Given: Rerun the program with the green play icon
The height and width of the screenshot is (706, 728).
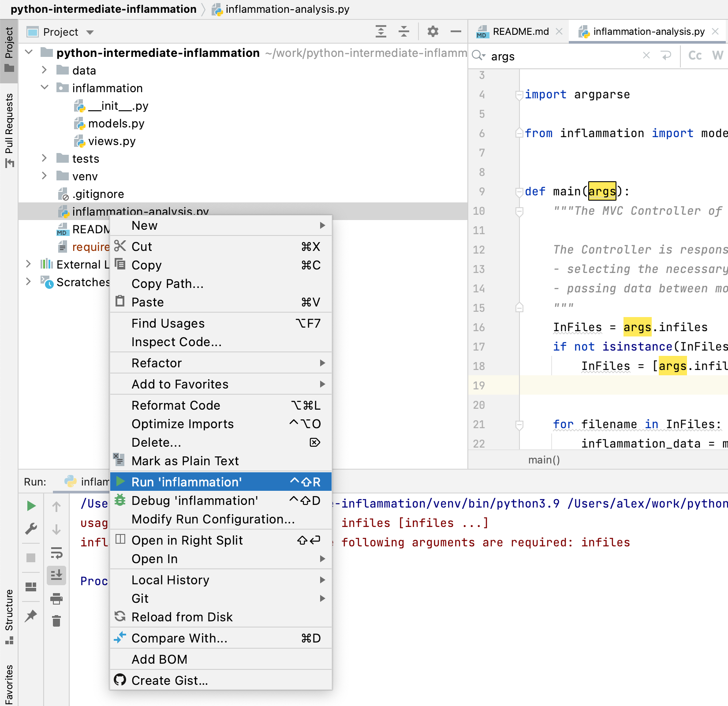Looking at the screenshot, I should pyautogui.click(x=31, y=505).
